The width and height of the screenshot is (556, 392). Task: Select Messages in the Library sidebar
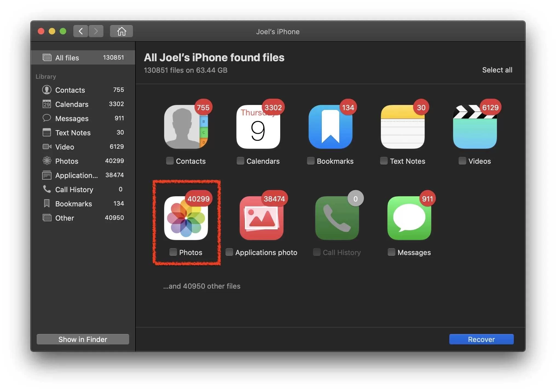click(x=83, y=118)
